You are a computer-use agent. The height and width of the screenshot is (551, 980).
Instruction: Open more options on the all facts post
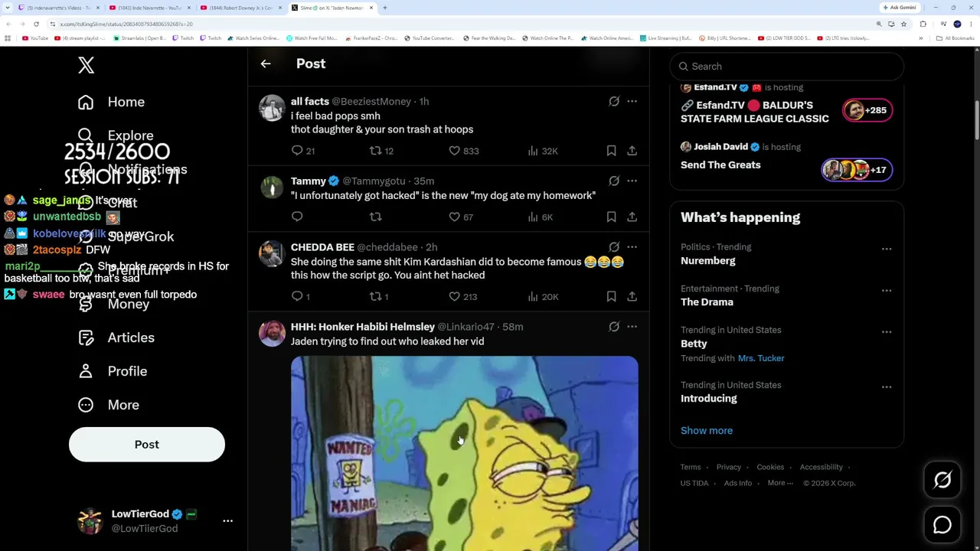pyautogui.click(x=632, y=101)
